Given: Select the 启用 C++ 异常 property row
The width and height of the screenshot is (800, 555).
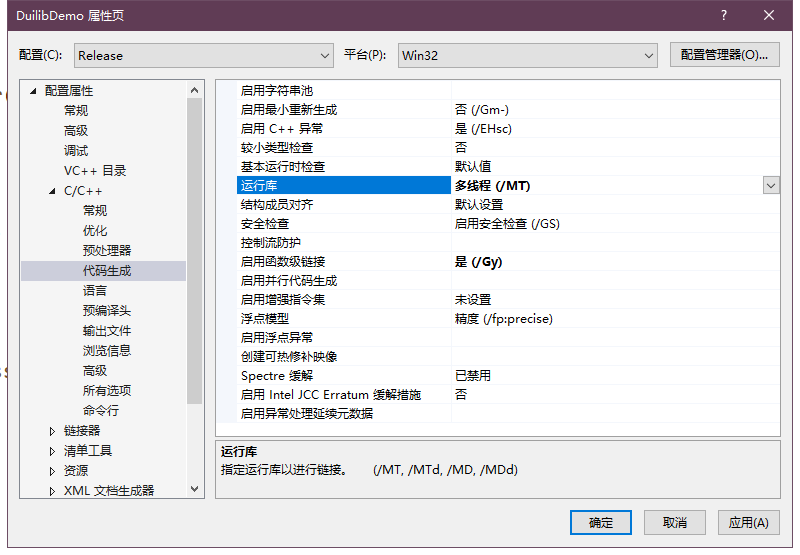Looking at the screenshot, I should [x=281, y=129].
